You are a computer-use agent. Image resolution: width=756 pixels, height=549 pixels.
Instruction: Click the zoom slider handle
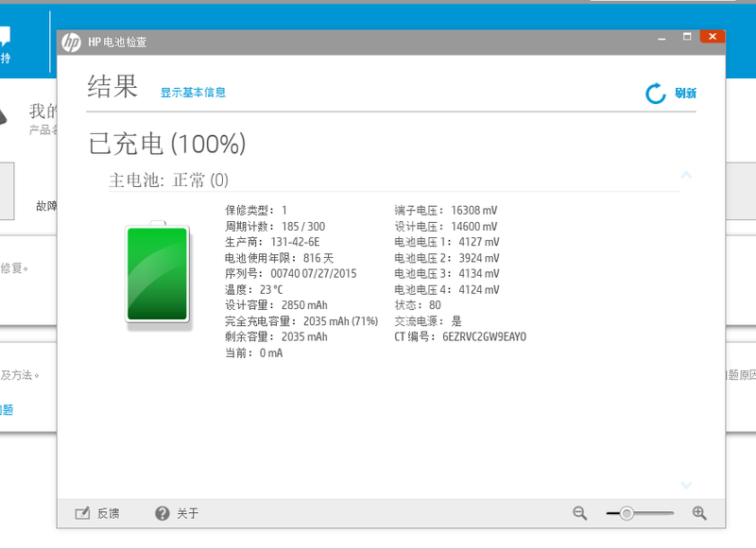tap(626, 513)
